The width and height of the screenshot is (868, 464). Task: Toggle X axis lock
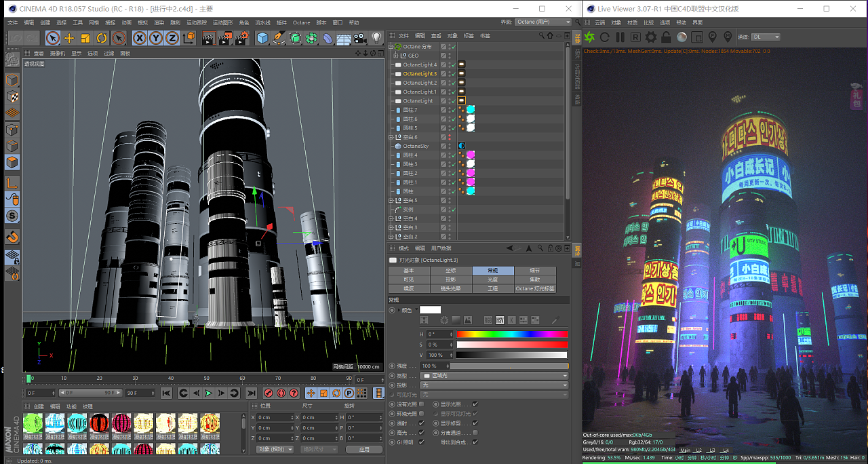pos(140,38)
